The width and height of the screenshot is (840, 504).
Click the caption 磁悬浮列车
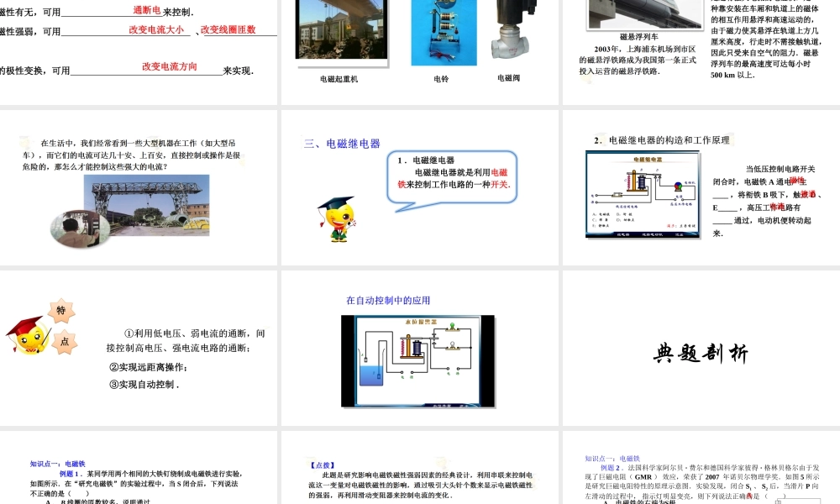[638, 37]
